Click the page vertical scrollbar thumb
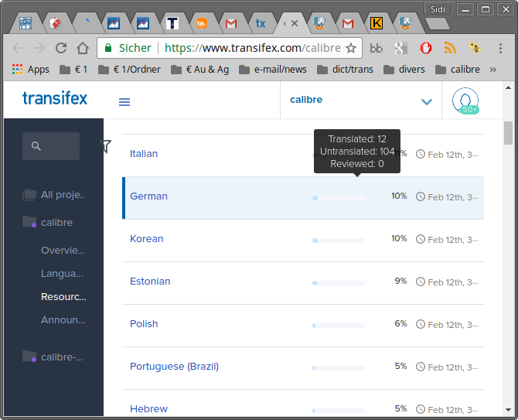This screenshot has width=518, height=420. point(508,133)
